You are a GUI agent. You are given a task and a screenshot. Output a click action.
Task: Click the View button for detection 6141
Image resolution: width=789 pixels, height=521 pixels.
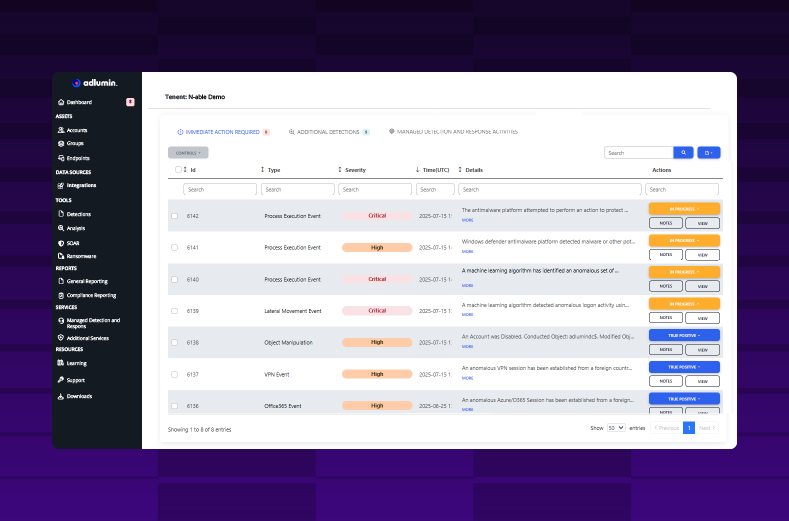point(702,255)
